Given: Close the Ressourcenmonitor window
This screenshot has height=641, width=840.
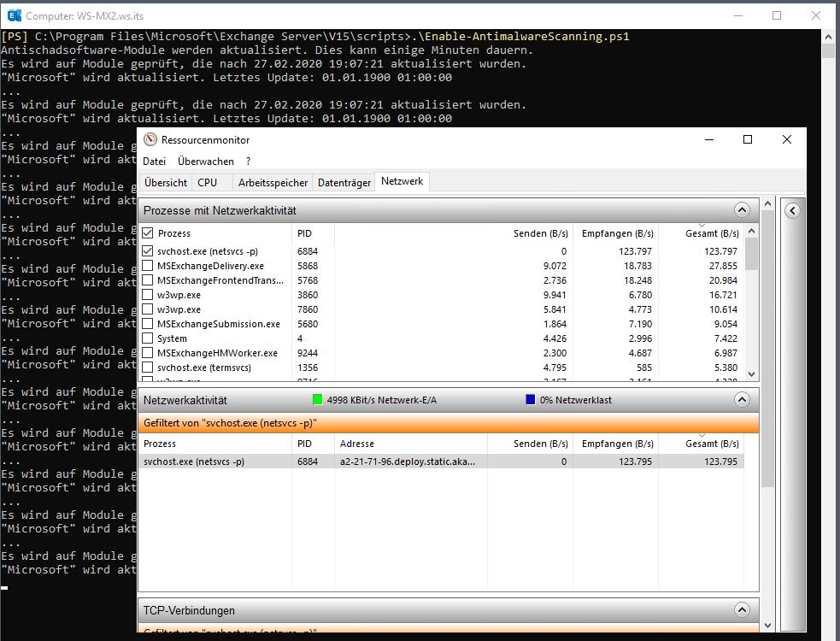Looking at the screenshot, I should [786, 139].
